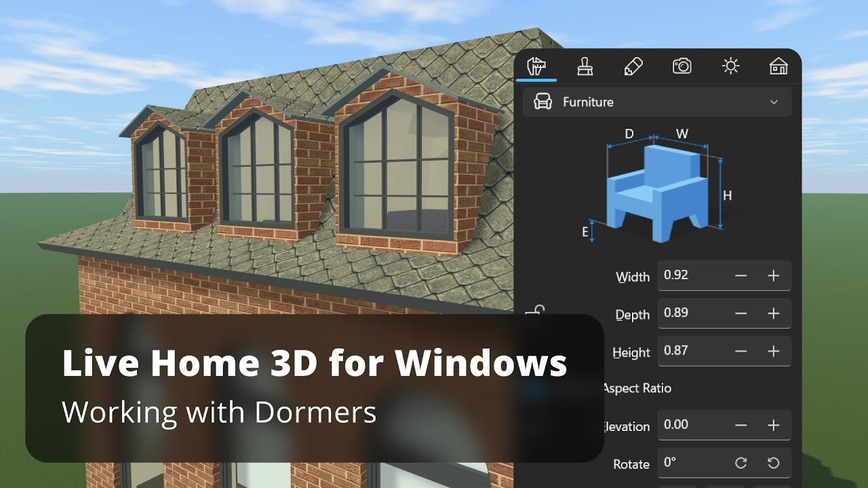Increase Height with the plus button

(x=773, y=352)
